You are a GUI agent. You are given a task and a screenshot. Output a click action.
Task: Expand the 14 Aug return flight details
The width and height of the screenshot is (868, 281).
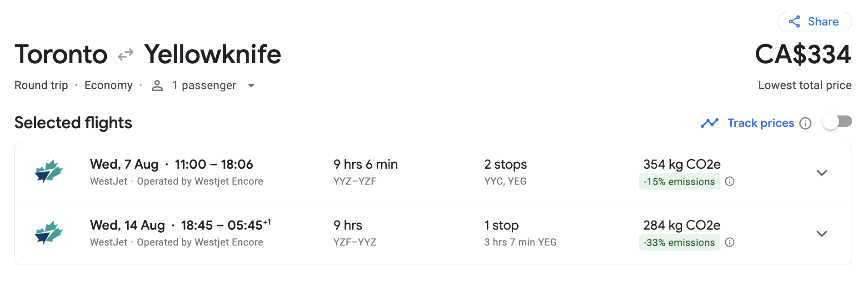(x=821, y=234)
